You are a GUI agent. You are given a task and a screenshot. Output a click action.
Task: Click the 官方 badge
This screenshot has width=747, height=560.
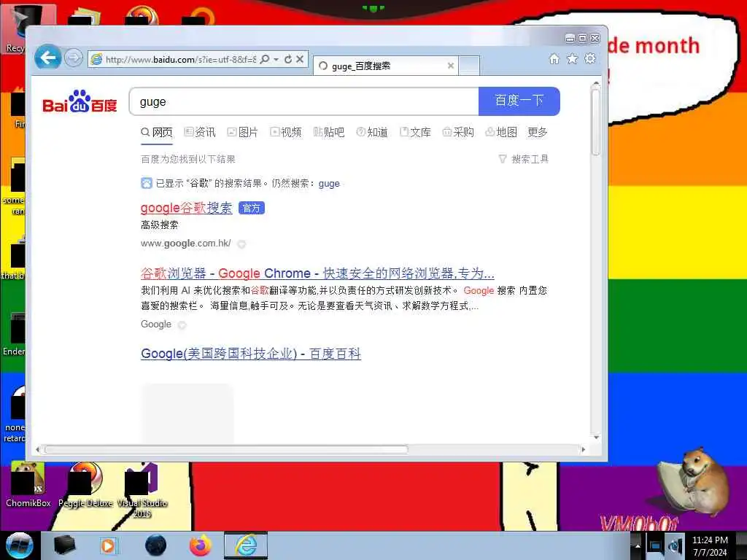pyautogui.click(x=251, y=208)
